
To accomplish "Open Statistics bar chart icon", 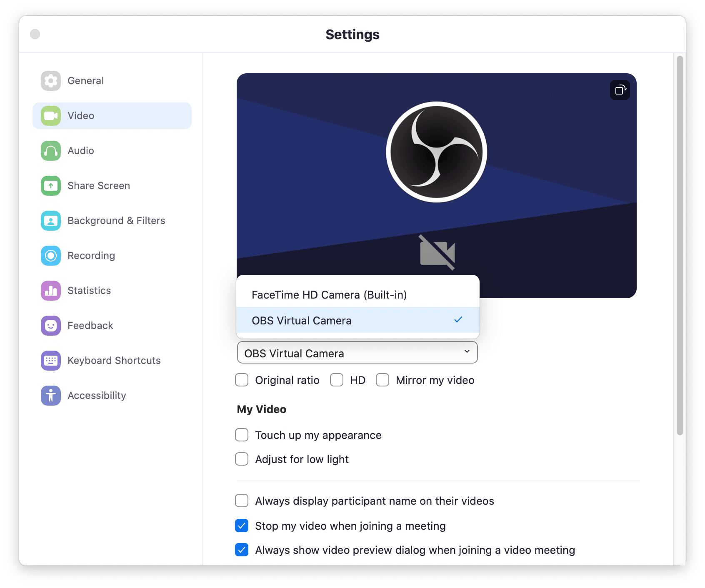I will tap(51, 291).
